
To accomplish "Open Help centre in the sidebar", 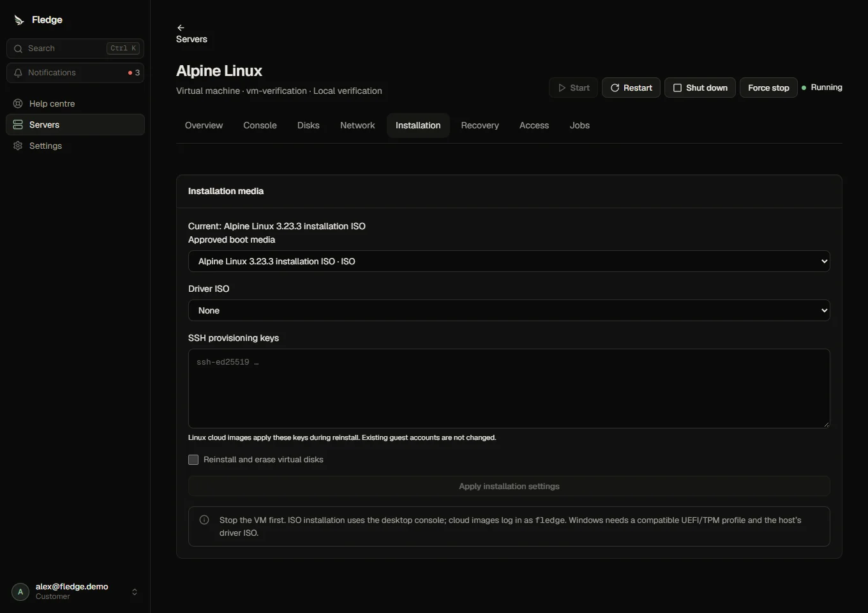I will point(75,103).
